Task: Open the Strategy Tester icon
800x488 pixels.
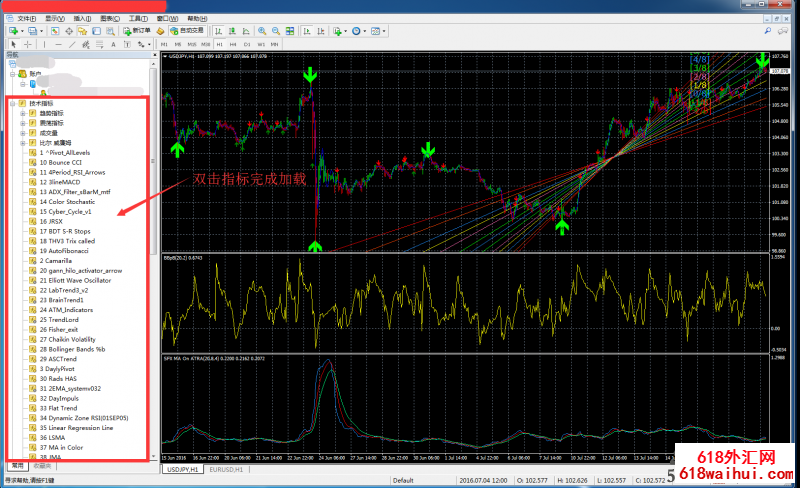Action: click(110, 31)
